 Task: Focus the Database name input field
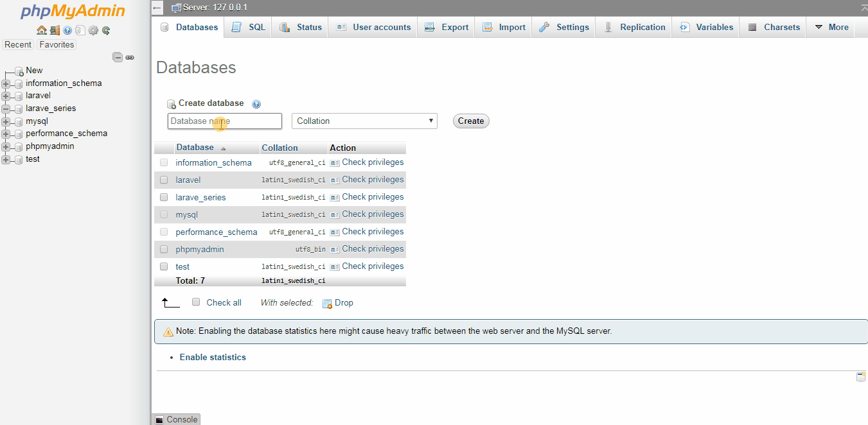(x=224, y=121)
